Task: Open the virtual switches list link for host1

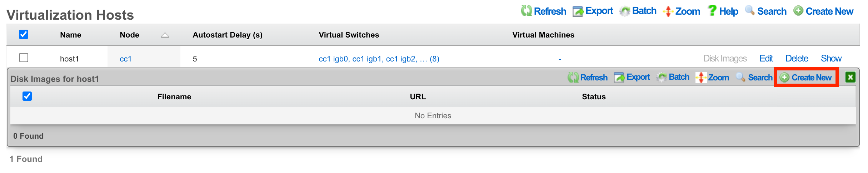Action: 379,59
